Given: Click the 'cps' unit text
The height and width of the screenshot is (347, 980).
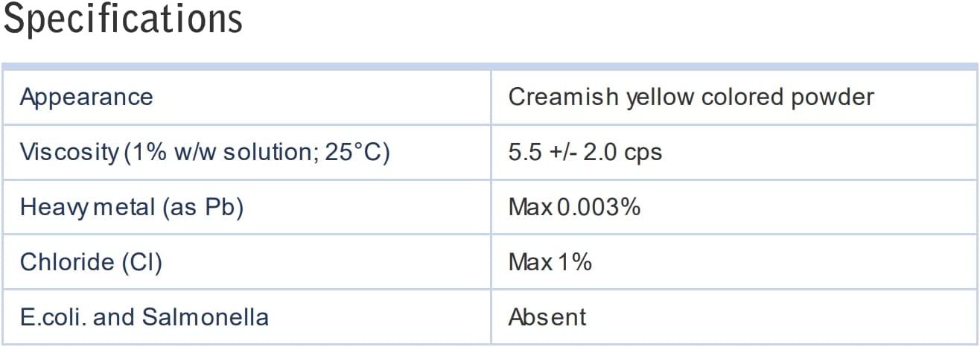Looking at the screenshot, I should (644, 152).
